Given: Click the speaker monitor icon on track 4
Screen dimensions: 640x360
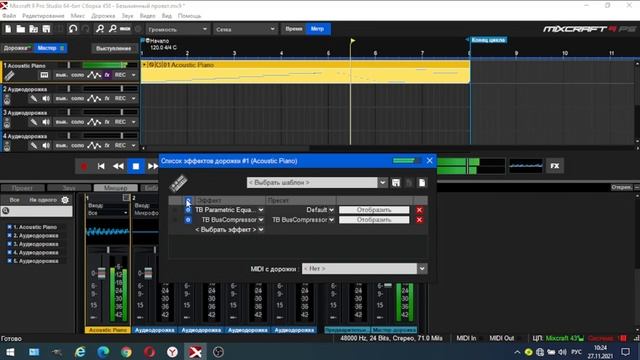Looking at the screenshot, I should point(46,145).
